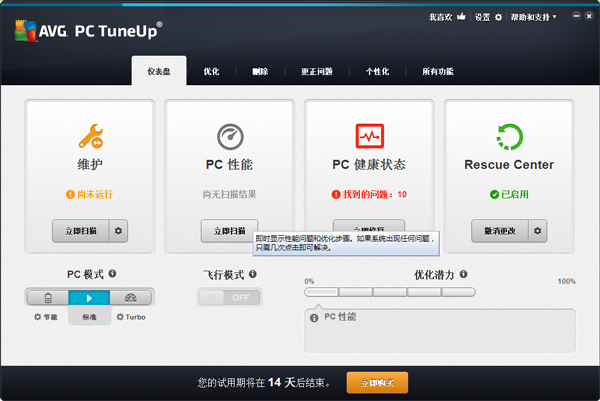The image size is (600, 401).
Task: Click the orange 立即购买 button
Action: point(377,383)
